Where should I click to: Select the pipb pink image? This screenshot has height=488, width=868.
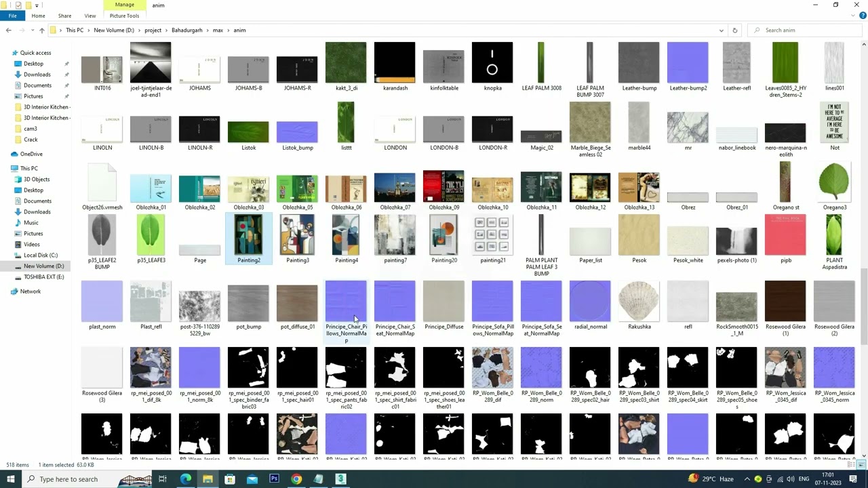786,239
